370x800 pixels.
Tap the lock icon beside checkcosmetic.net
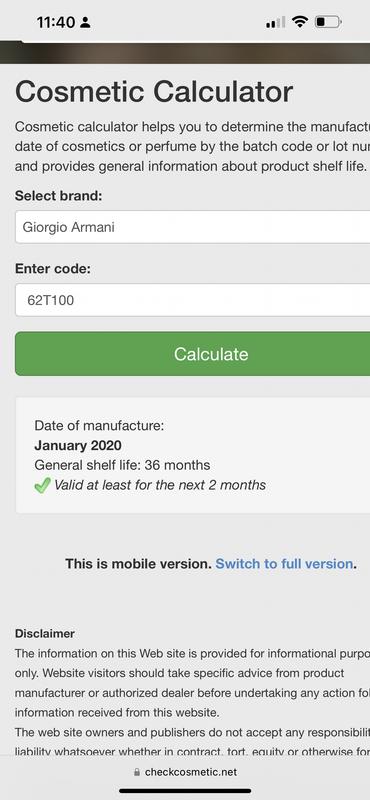tap(137, 772)
